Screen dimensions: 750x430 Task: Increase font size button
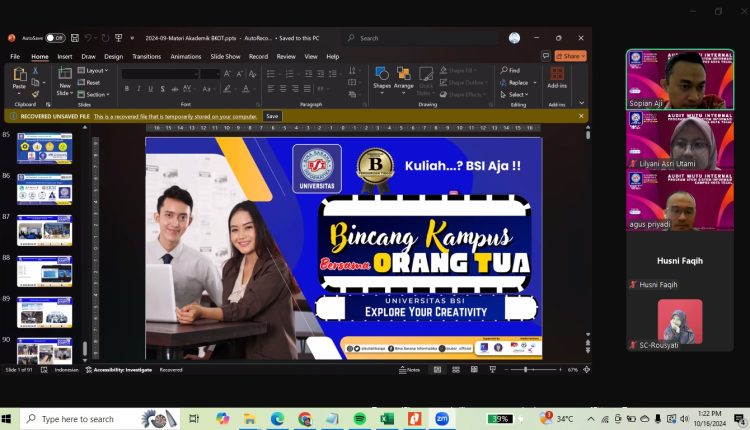(227, 74)
